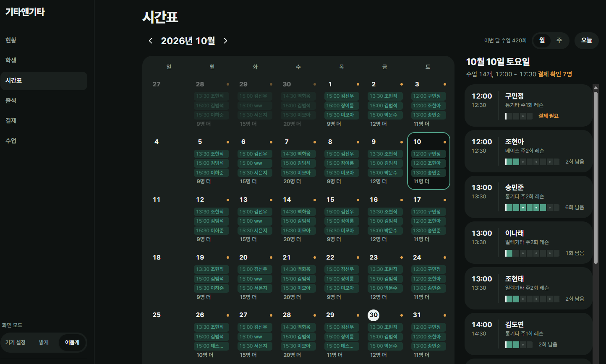Open 수업 in the sidebar
606x364 pixels.
(44, 141)
